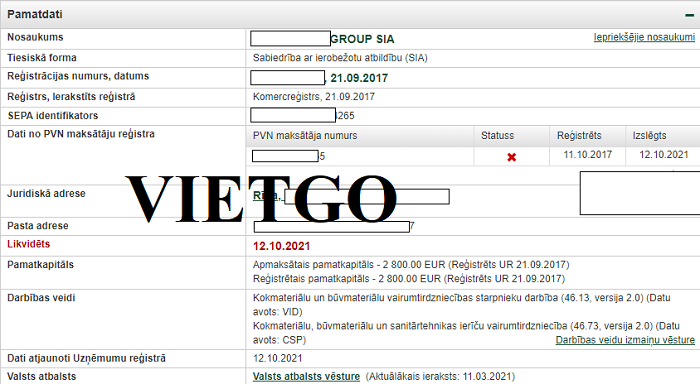Screen dimensions: 700x384
Task: Click the red X status icon
Action: [512, 157]
